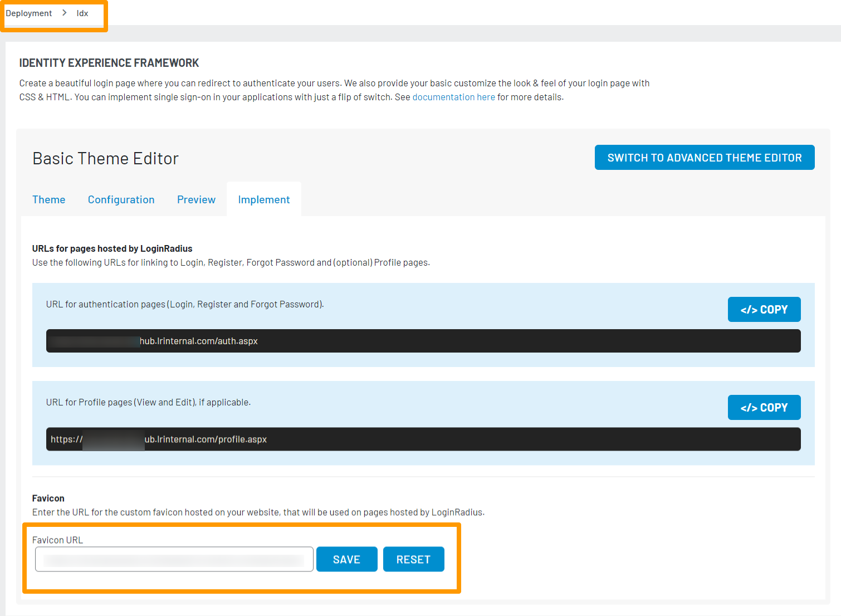Image resolution: width=841 pixels, height=616 pixels.
Task: Select the Idx breadcrumb item
Action: click(82, 13)
